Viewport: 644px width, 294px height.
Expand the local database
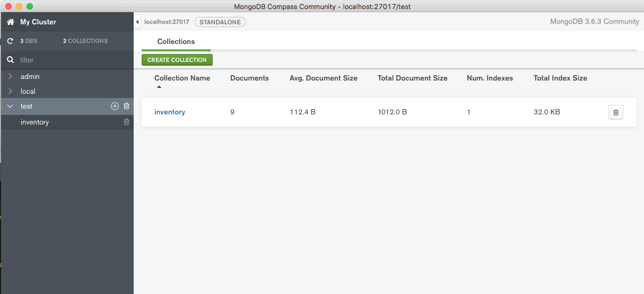pyautogui.click(x=10, y=91)
